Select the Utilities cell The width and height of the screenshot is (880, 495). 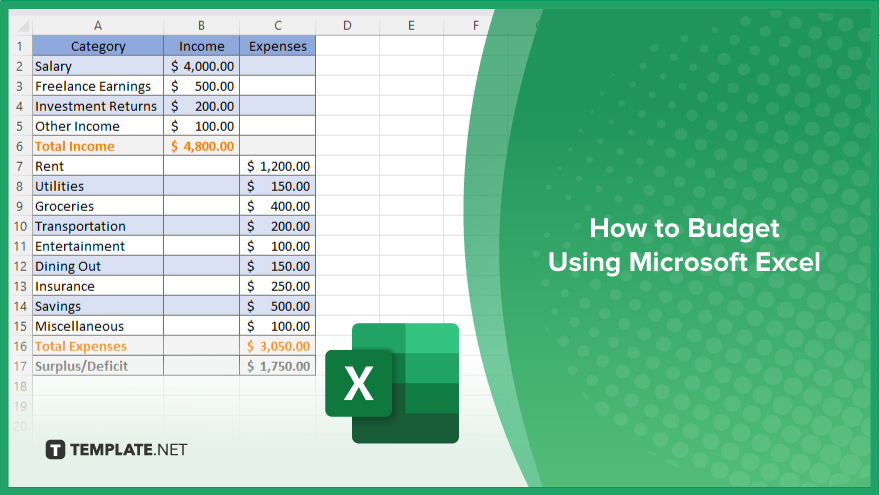click(98, 186)
